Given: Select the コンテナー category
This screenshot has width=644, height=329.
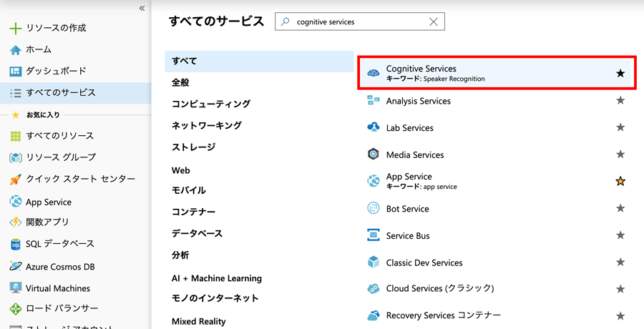Looking at the screenshot, I should coord(193,212).
